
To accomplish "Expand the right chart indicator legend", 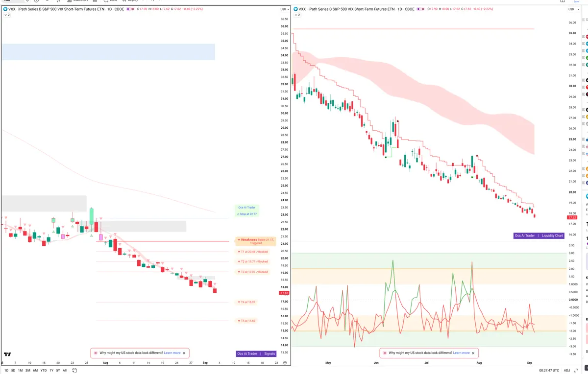I will point(296,15).
